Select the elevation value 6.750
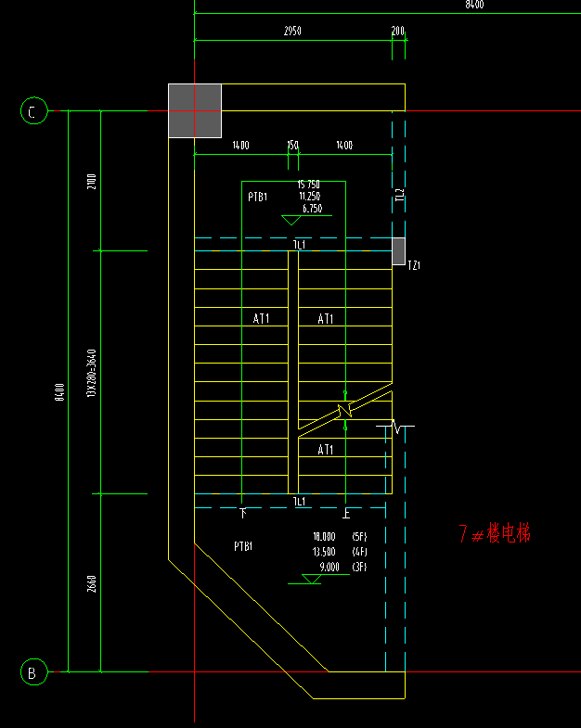The height and width of the screenshot is (728, 581). click(313, 209)
